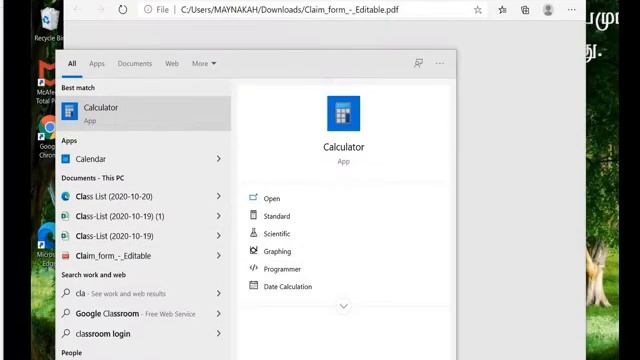The width and height of the screenshot is (640, 360).
Task: Open the More filter dropdown
Action: (x=204, y=63)
